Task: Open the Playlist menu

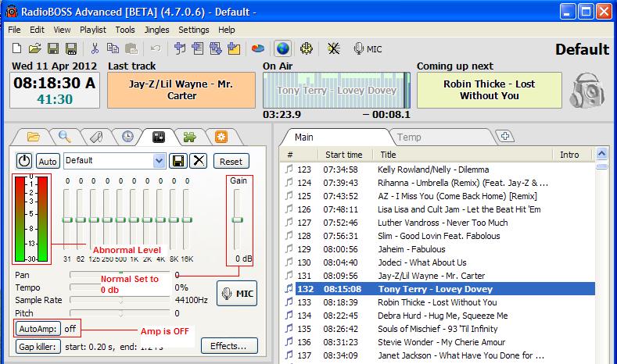Action: click(x=93, y=30)
